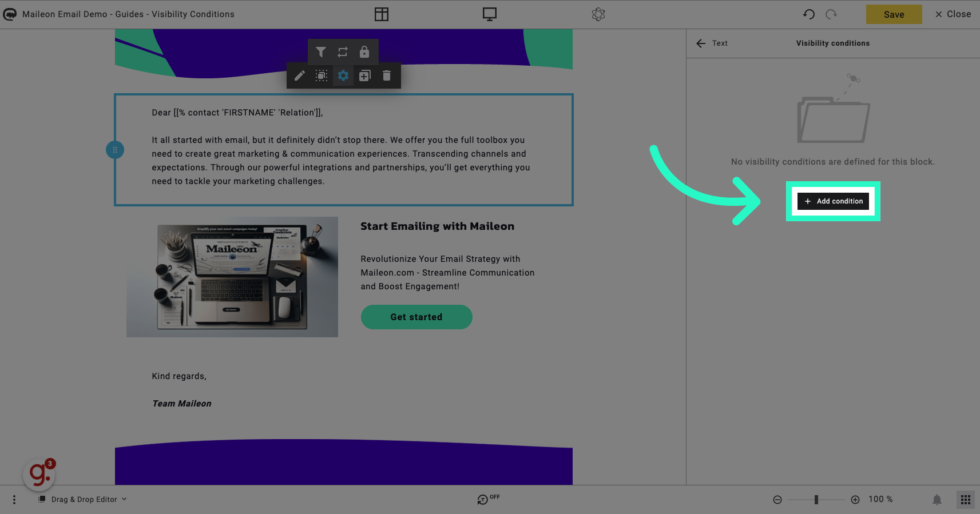Edit the text block with pencil icon
980x514 pixels.
tap(299, 75)
